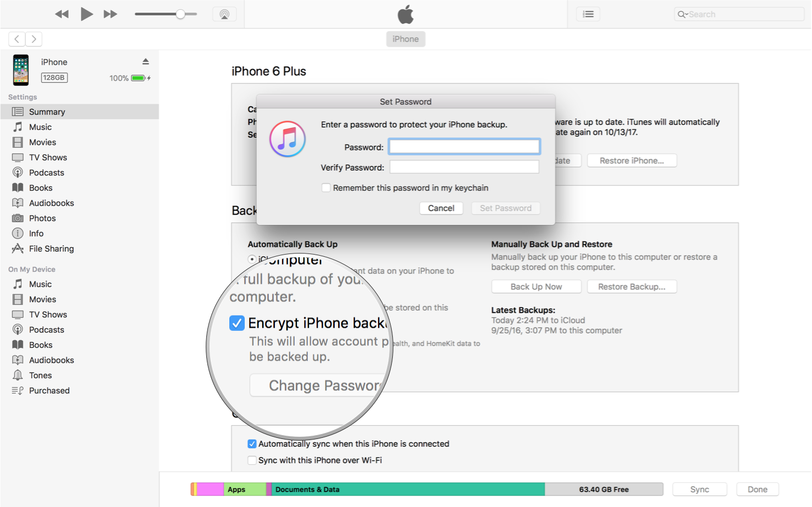The height and width of the screenshot is (507, 812).
Task: Click the Back Up Now button
Action: point(536,286)
